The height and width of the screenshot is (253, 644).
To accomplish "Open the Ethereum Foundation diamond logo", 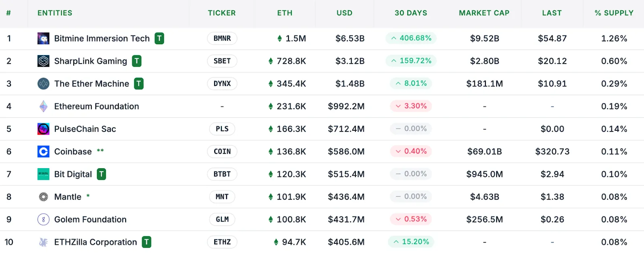I will pos(43,106).
